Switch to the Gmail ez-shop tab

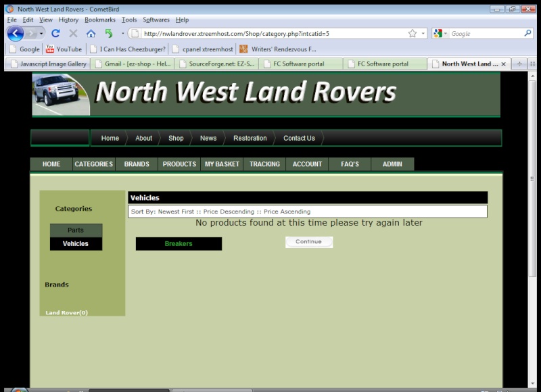133,64
